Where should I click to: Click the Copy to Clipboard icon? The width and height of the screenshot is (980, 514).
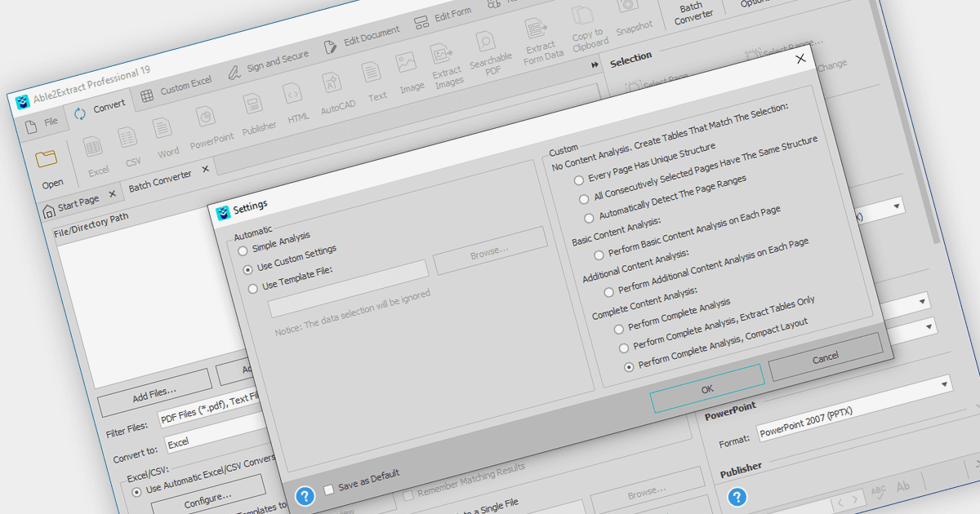582,16
